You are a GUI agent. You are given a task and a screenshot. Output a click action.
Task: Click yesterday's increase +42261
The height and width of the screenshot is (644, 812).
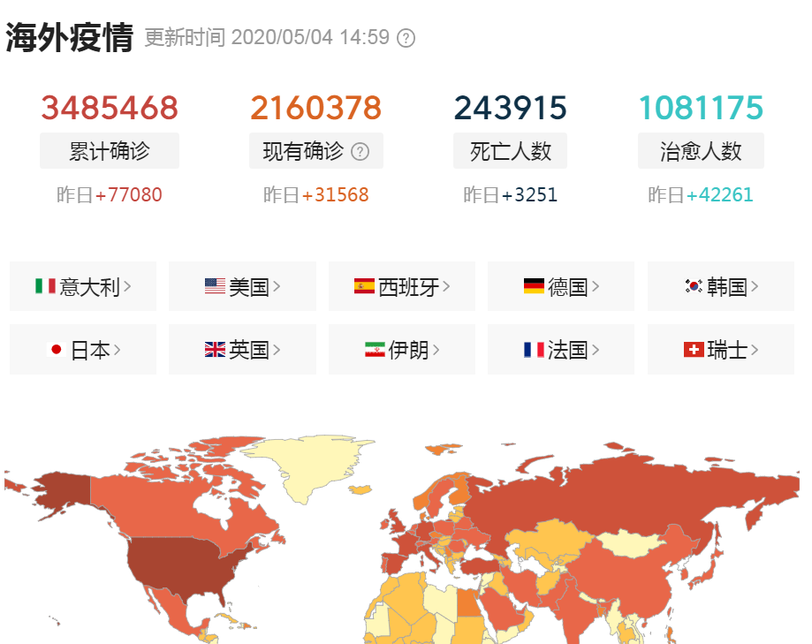pyautogui.click(x=719, y=195)
